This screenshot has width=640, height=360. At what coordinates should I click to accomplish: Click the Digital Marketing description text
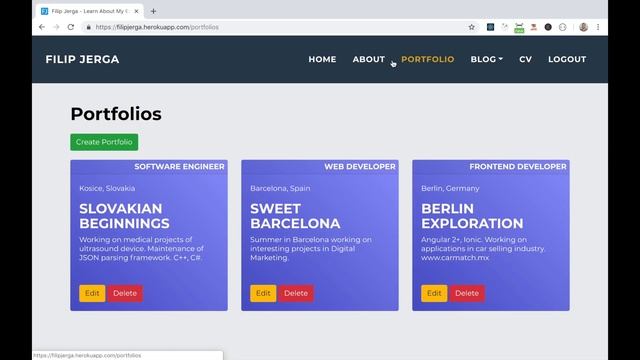(311, 249)
